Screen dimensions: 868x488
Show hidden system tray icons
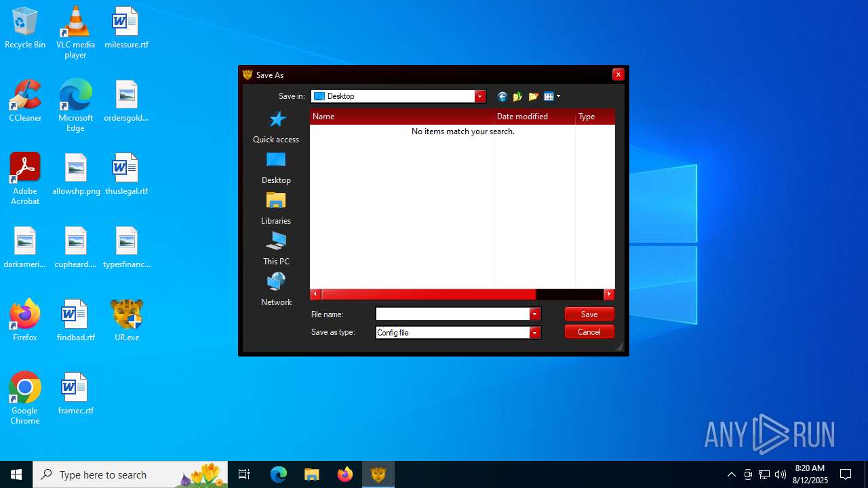731,474
